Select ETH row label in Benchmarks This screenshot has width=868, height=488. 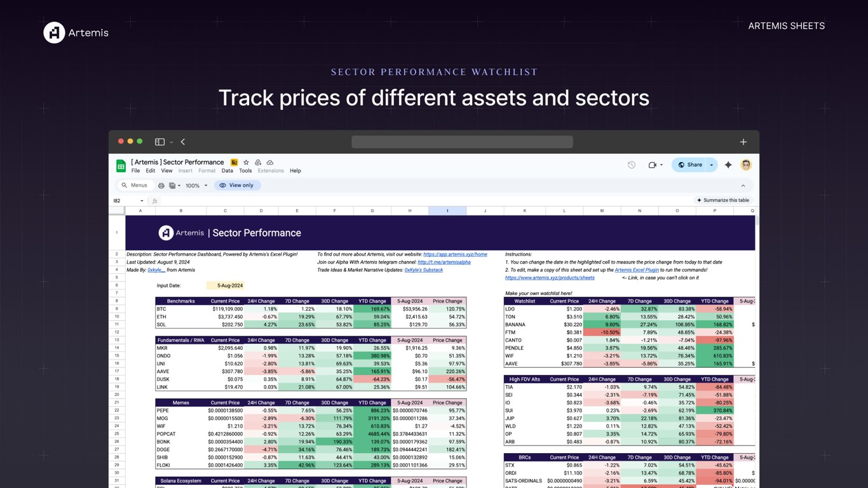click(180, 316)
